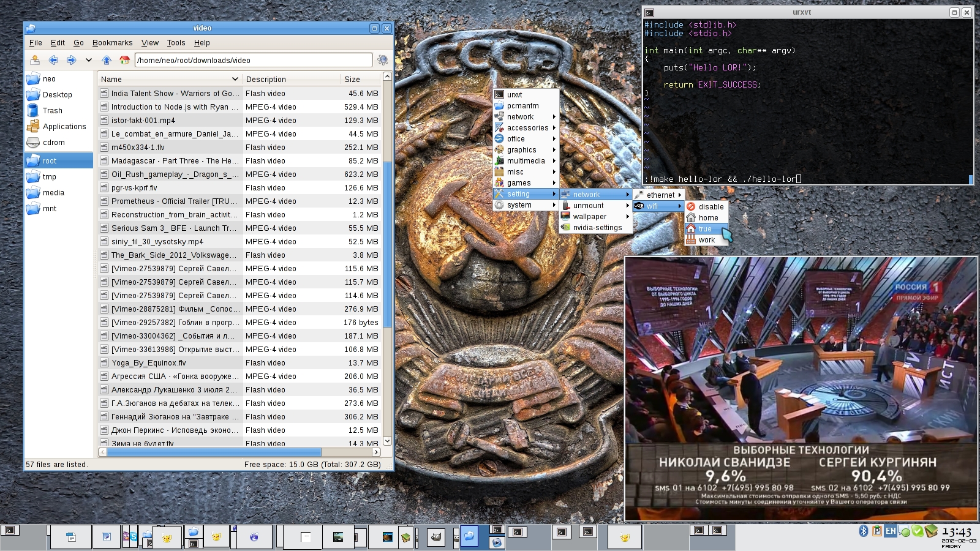The height and width of the screenshot is (551, 980).
Task: Expand the system submenu
Action: pos(526,205)
